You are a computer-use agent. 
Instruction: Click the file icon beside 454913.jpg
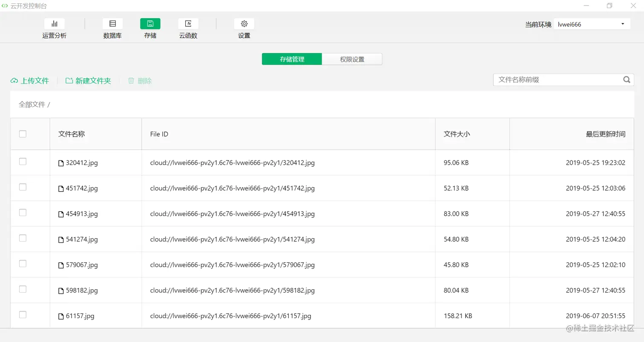click(61, 214)
